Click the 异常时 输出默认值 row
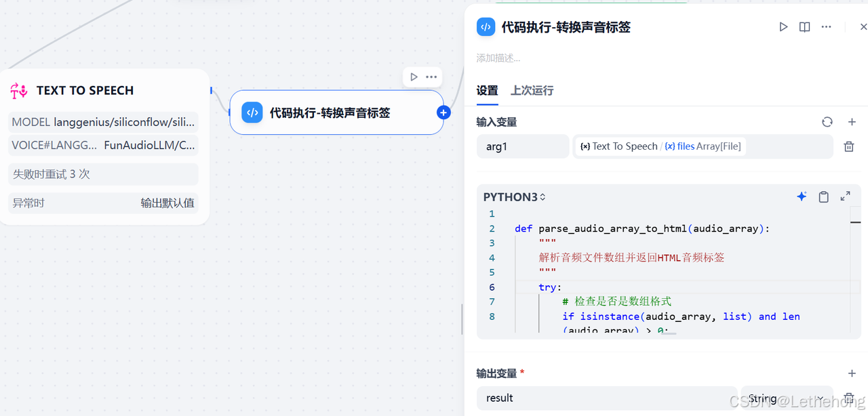This screenshot has height=416, width=868. tap(103, 203)
